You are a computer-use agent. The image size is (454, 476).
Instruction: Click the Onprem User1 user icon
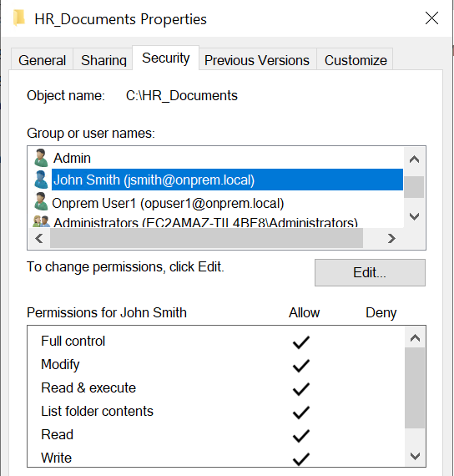41,201
